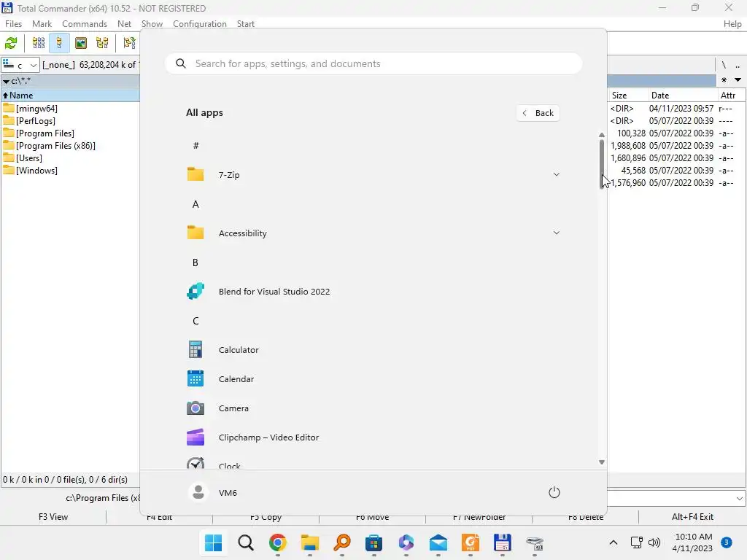This screenshot has width=747, height=560.
Task: Open the Calculator app
Action: pos(239,350)
